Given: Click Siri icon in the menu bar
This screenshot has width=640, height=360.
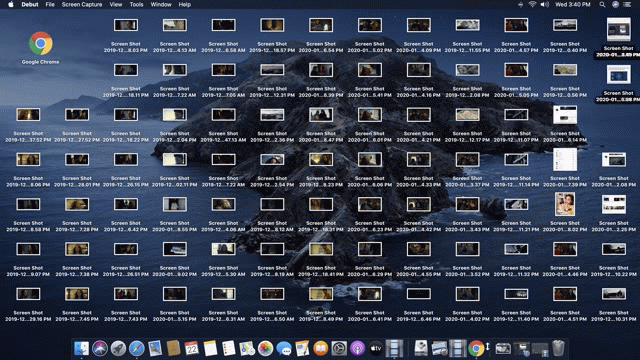Looking at the screenshot, I should pyautogui.click(x=615, y=4).
